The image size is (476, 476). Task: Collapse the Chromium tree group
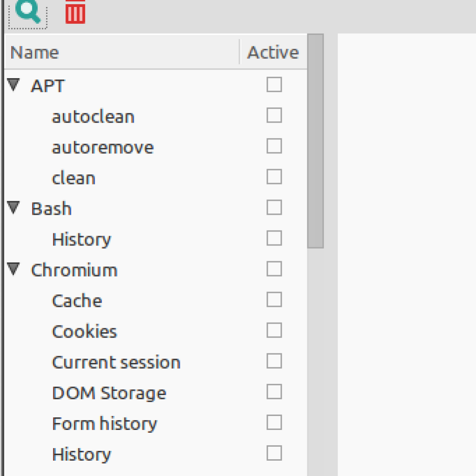tap(13, 269)
